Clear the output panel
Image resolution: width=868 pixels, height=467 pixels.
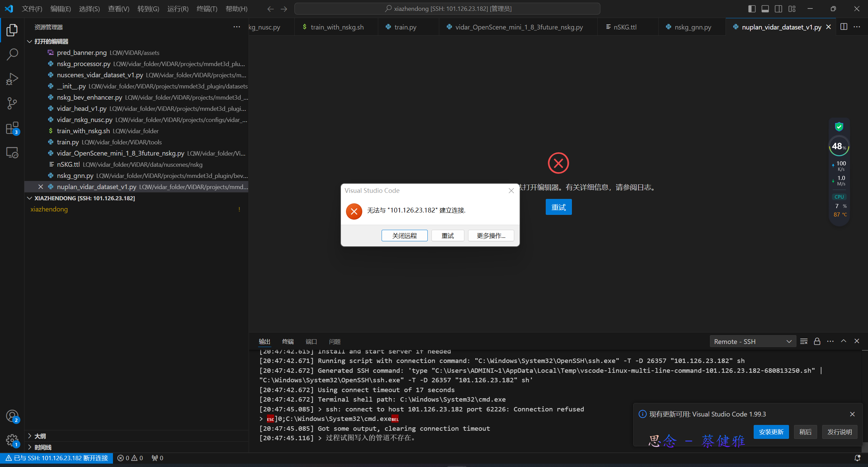click(x=804, y=341)
